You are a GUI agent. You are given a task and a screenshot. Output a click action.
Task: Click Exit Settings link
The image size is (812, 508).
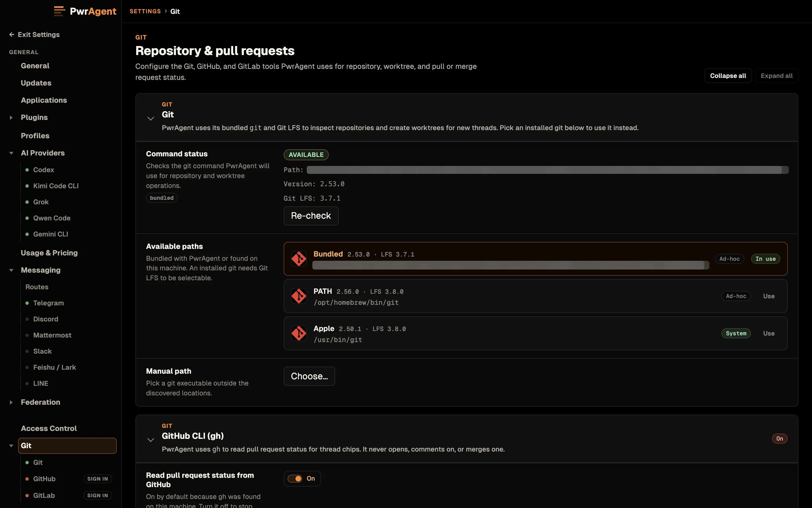pos(35,35)
